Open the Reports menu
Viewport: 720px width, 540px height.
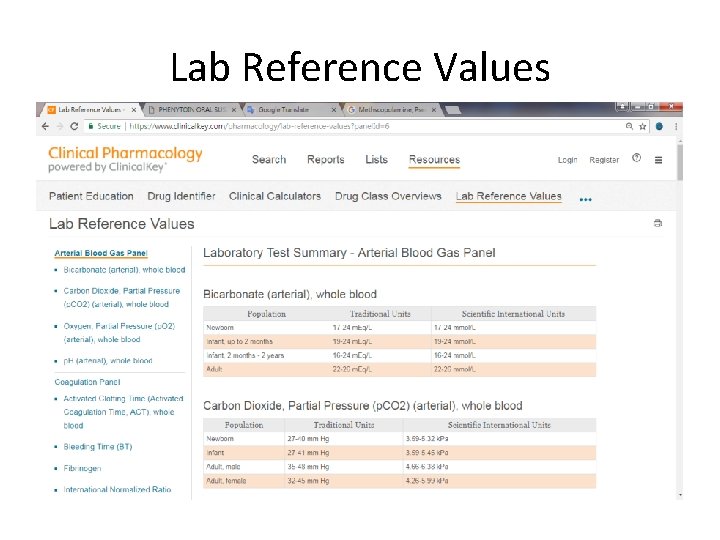click(326, 160)
